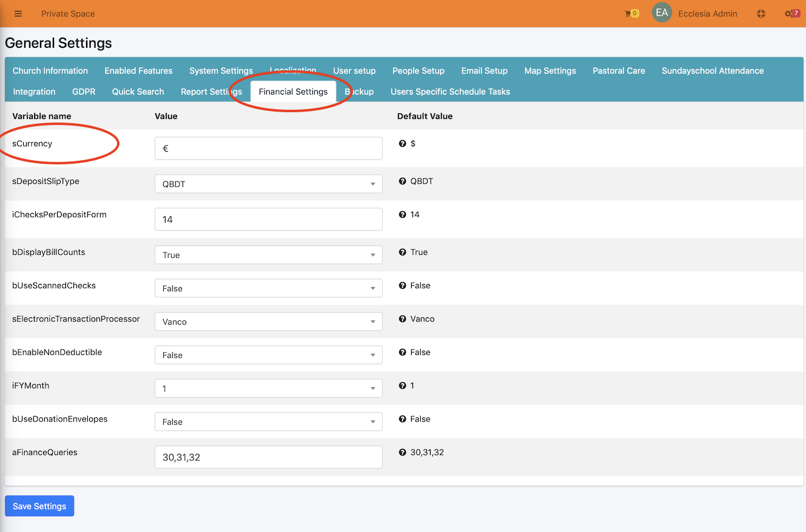This screenshot has width=806, height=532.
Task: Switch to the Quick Search tab
Action: pos(138,92)
